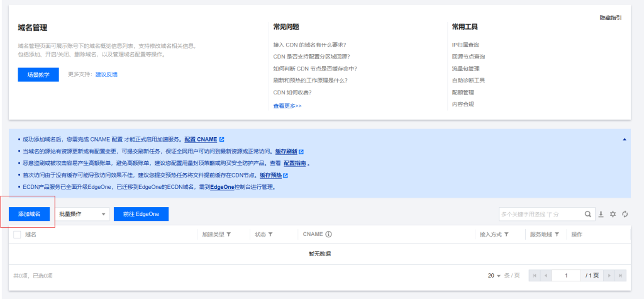Open CDN 是否支持配置分区域回源 question
644x299 pixels.
311,57
